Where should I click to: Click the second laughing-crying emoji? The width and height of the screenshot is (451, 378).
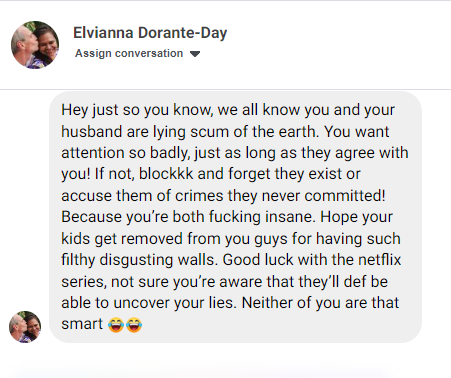coord(134,325)
